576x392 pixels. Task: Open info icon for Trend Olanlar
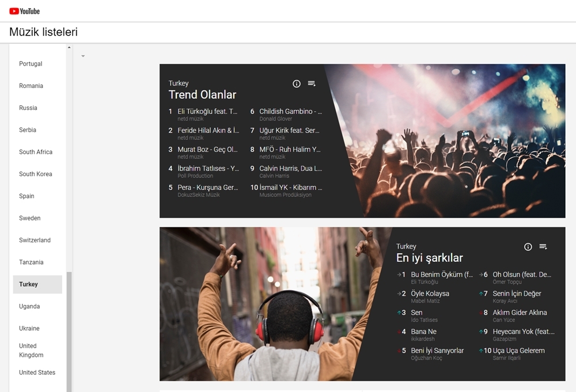point(297,83)
